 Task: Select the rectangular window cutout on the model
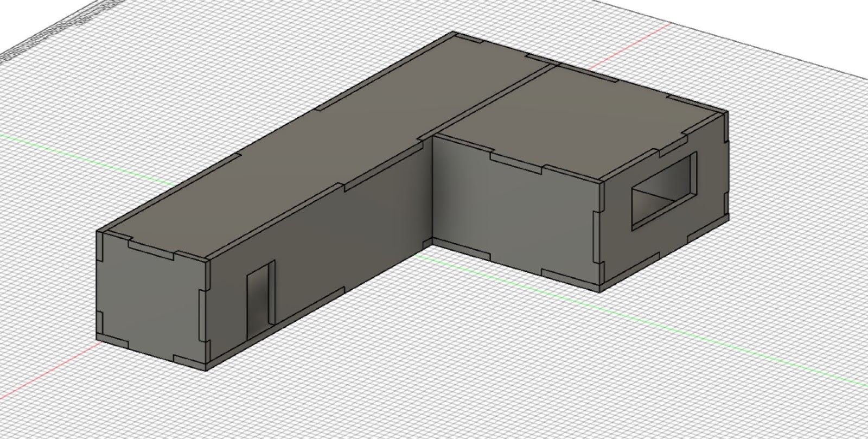coord(664,190)
